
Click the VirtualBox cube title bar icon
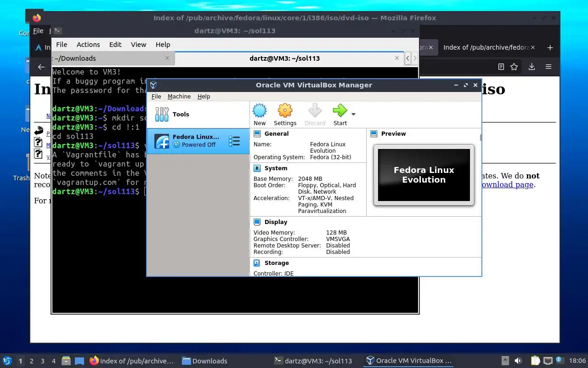[x=153, y=85]
